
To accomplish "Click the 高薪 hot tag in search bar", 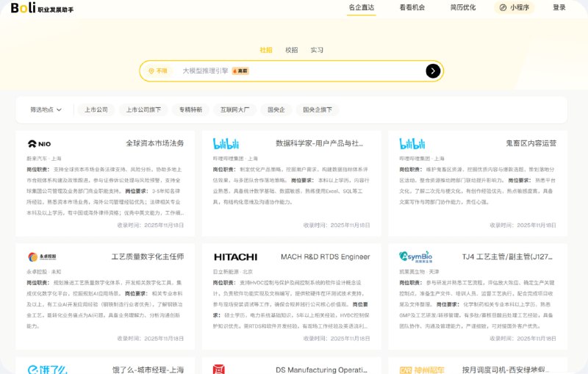I will pyautogui.click(x=240, y=71).
